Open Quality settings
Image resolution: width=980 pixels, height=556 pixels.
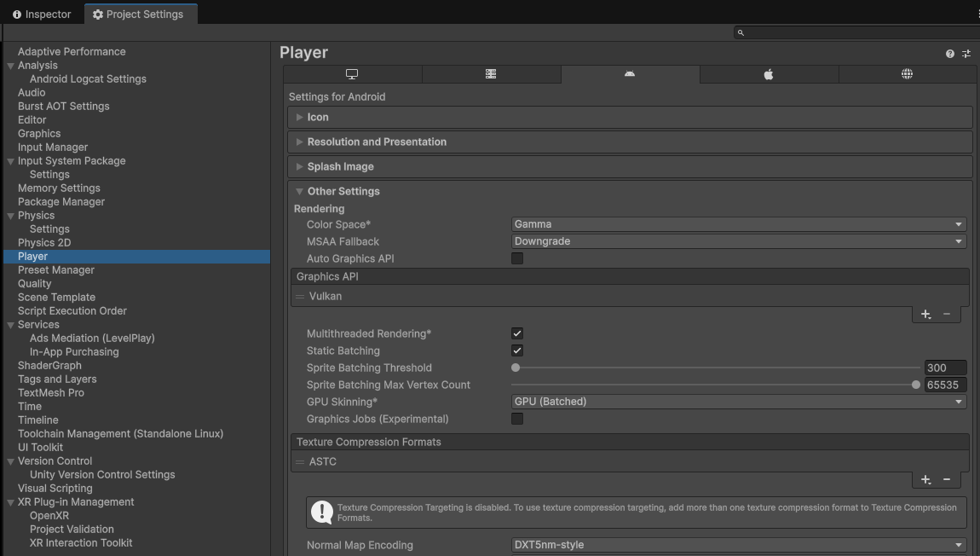pos(34,284)
